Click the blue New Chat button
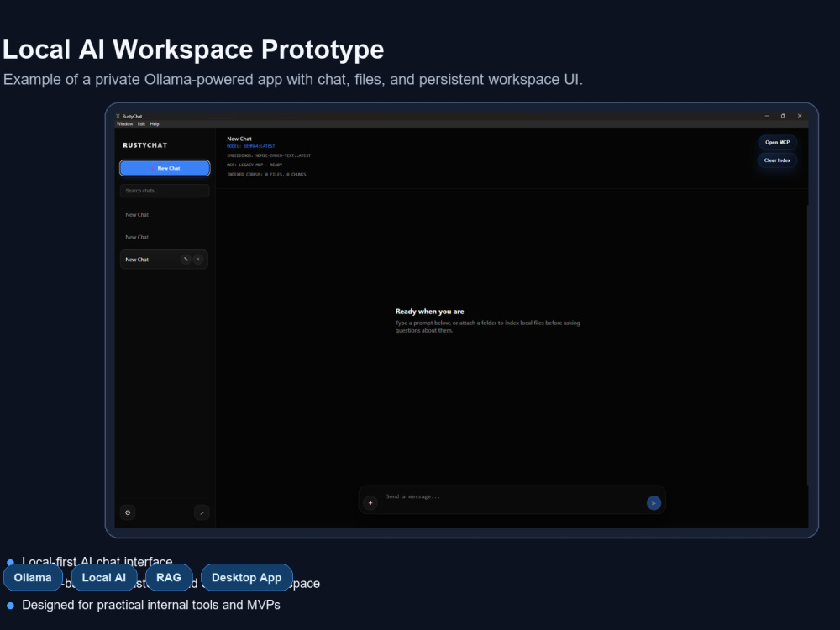This screenshot has height=630, width=840. click(x=165, y=168)
